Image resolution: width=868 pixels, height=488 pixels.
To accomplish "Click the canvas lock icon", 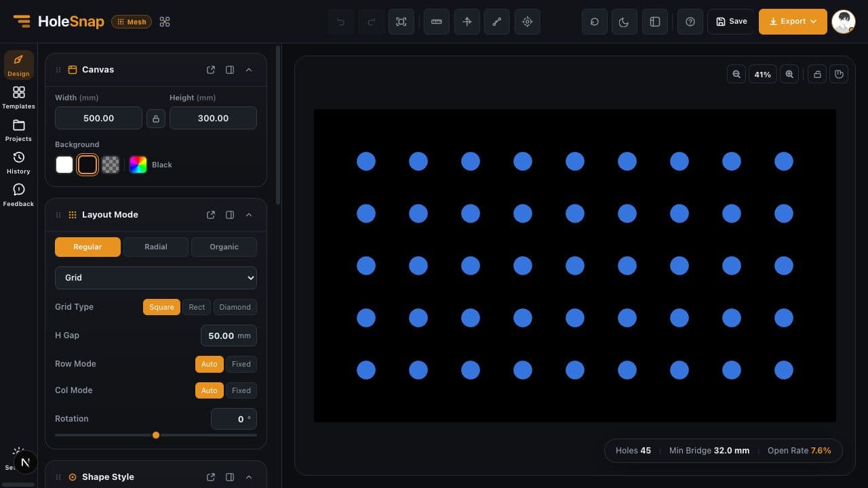I will pyautogui.click(x=818, y=75).
